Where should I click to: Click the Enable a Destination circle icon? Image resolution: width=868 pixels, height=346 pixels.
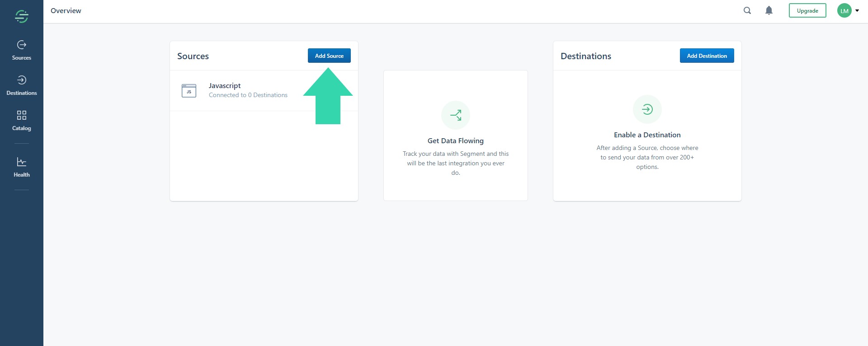(x=647, y=109)
